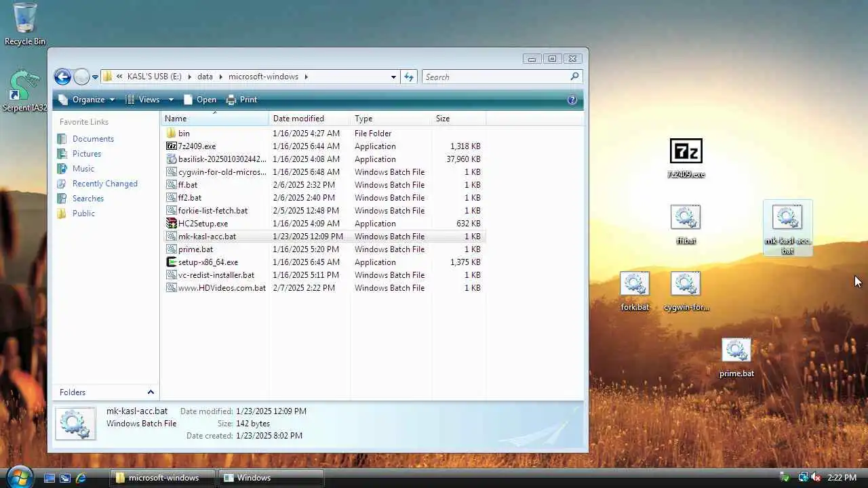
Task: Expand the arrow after data in the path
Action: 220,77
